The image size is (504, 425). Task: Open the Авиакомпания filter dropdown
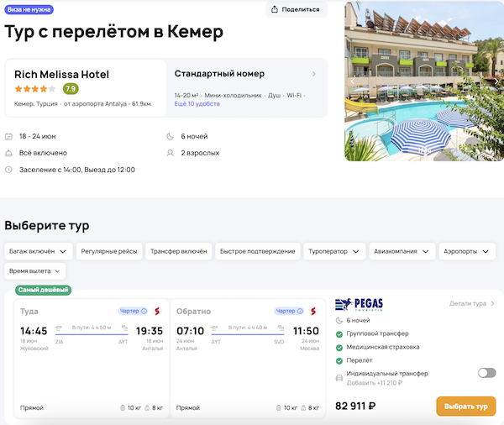point(404,251)
